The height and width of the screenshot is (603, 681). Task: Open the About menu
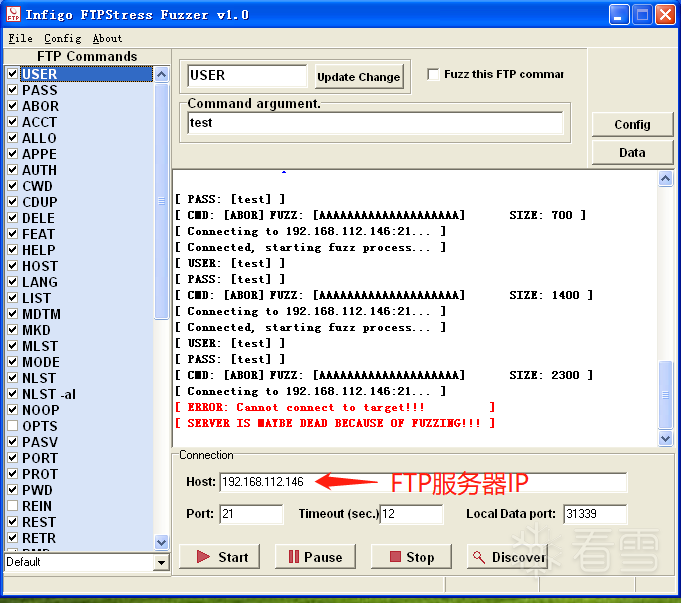[x=107, y=39]
